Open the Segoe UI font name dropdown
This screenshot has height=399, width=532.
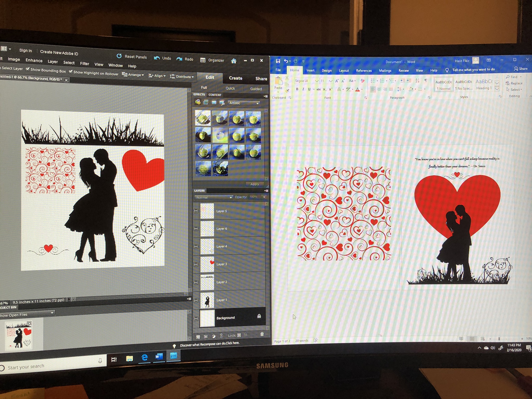click(316, 81)
